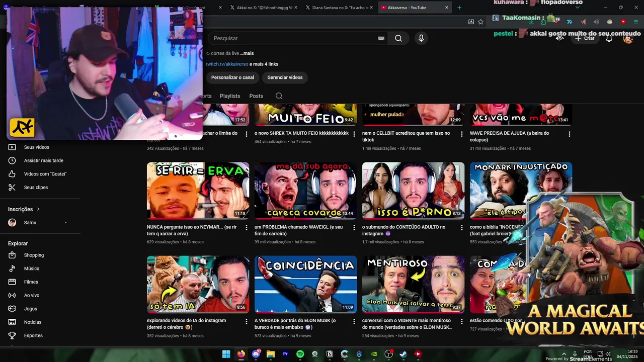This screenshot has height=362, width=644.
Task: Close the 'Akkaiverso - YouTube' tab
Action: click(x=446, y=8)
